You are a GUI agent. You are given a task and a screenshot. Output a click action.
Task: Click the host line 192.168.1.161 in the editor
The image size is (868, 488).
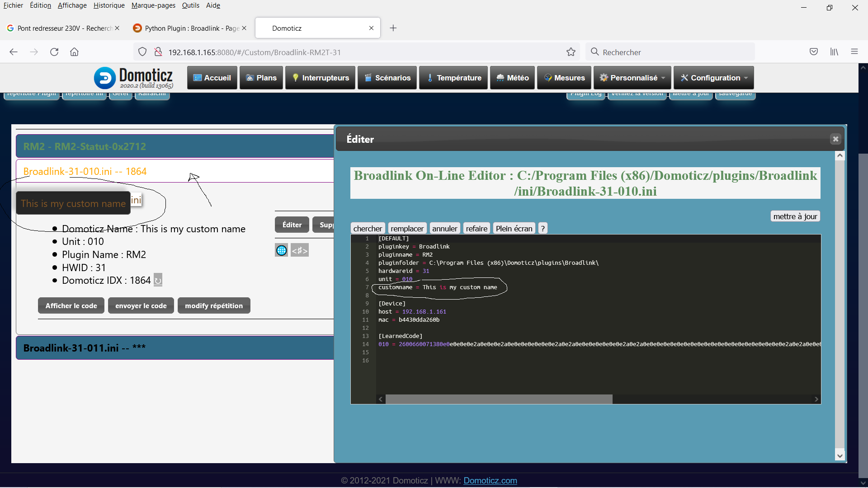pos(412,312)
